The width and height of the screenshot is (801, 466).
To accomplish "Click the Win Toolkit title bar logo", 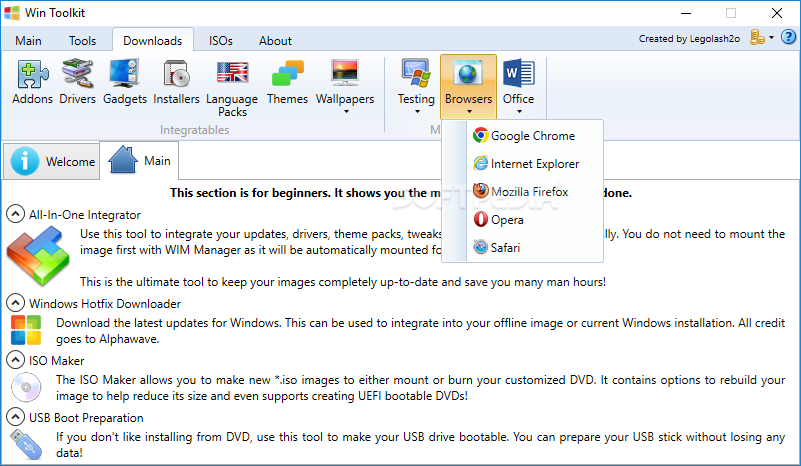I will pos(12,13).
